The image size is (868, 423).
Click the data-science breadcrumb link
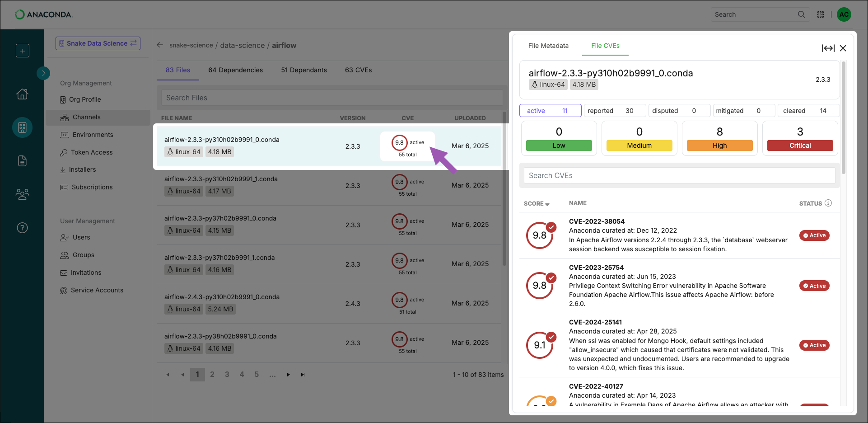[243, 45]
